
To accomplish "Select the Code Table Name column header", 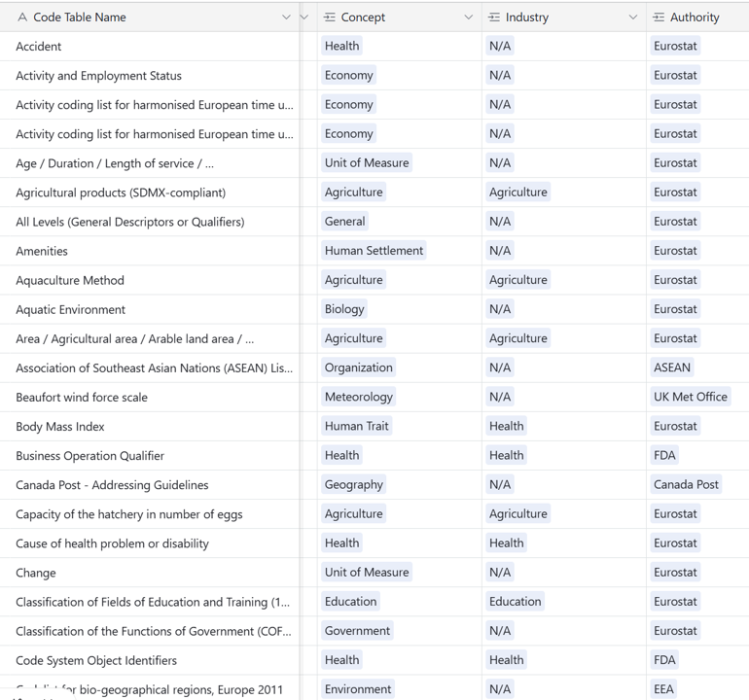I will click(150, 17).
